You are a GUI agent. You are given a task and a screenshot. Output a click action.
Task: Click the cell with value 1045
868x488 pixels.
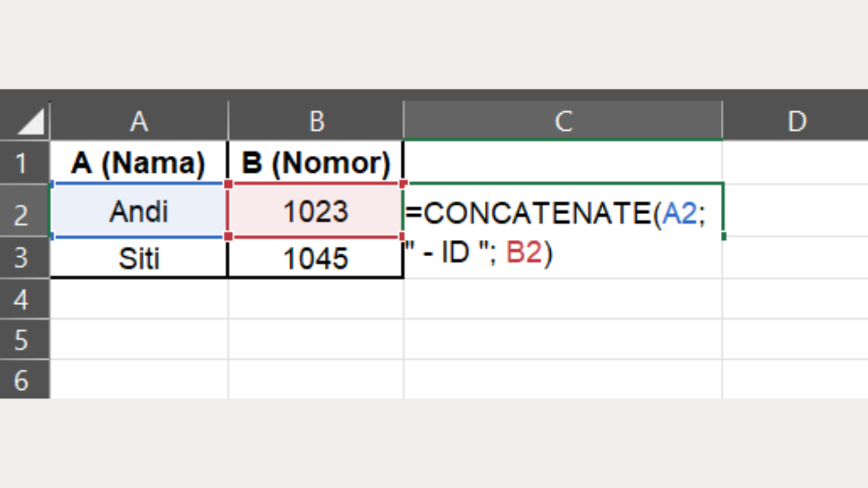pyautogui.click(x=315, y=258)
